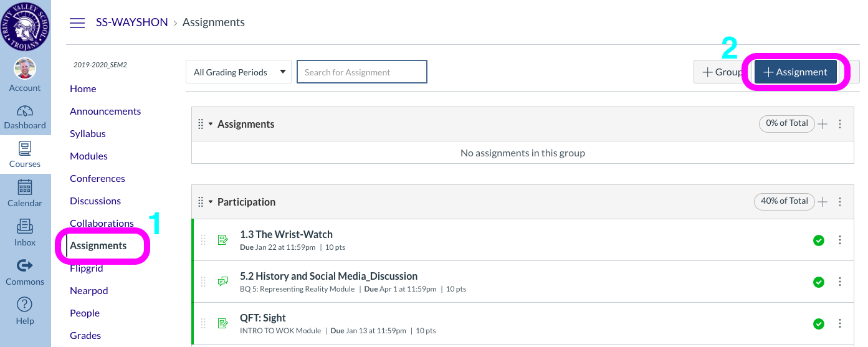The height and width of the screenshot is (347, 868).
Task: Click assignment icon beside QFT: Sight
Action: point(222,323)
